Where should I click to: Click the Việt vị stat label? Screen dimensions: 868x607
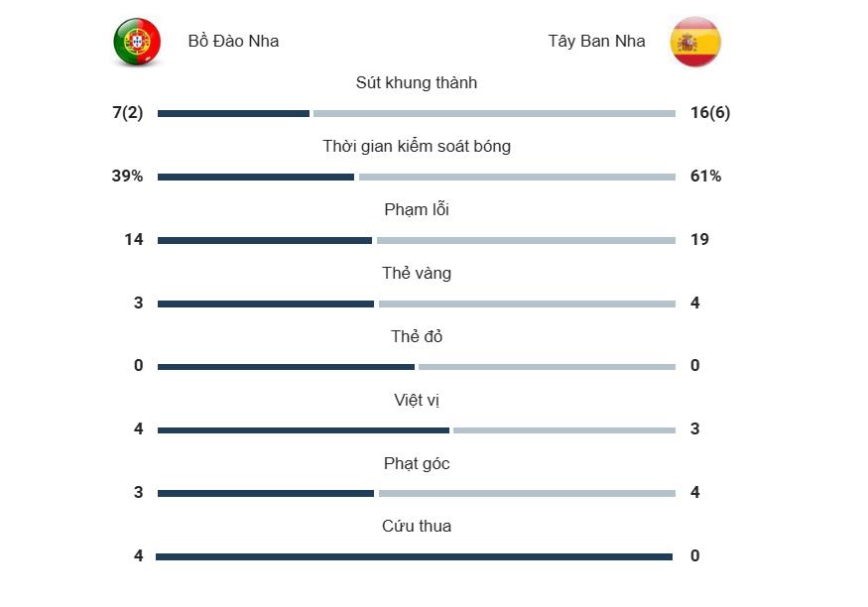click(417, 401)
